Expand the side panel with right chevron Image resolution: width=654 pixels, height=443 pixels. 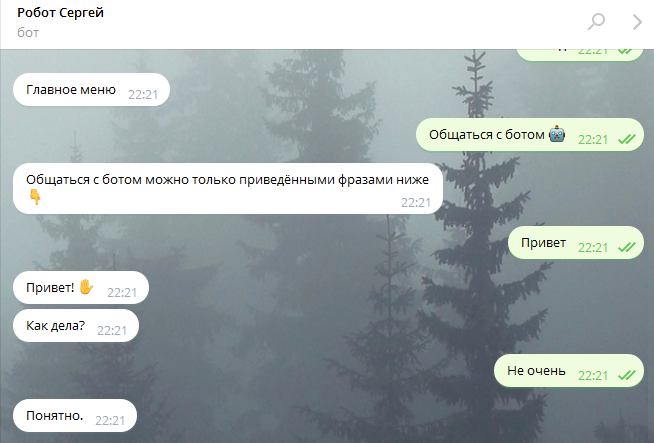click(x=637, y=22)
